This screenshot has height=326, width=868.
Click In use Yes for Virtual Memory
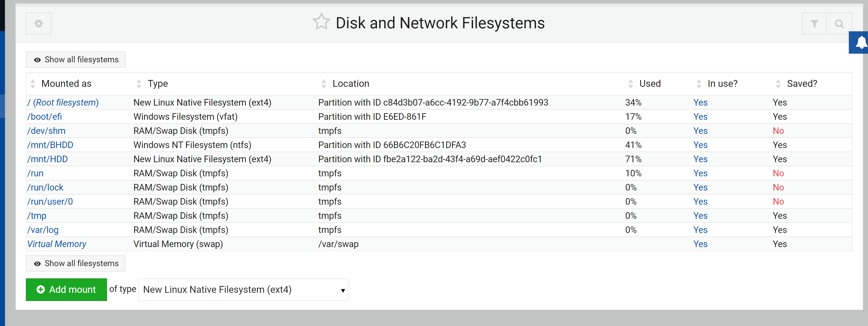[x=700, y=244]
